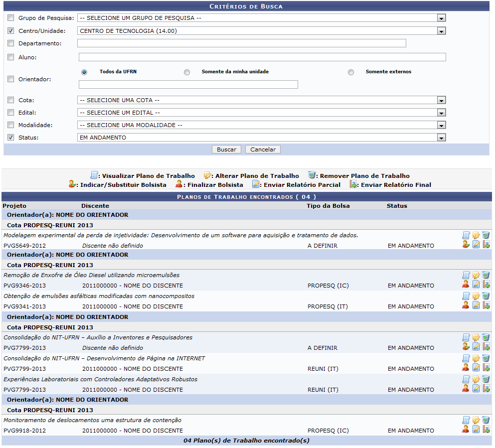Finalize bolsista for Monitoramento de deslocamentos plan
The width and height of the screenshot is (495, 448).
click(x=466, y=430)
